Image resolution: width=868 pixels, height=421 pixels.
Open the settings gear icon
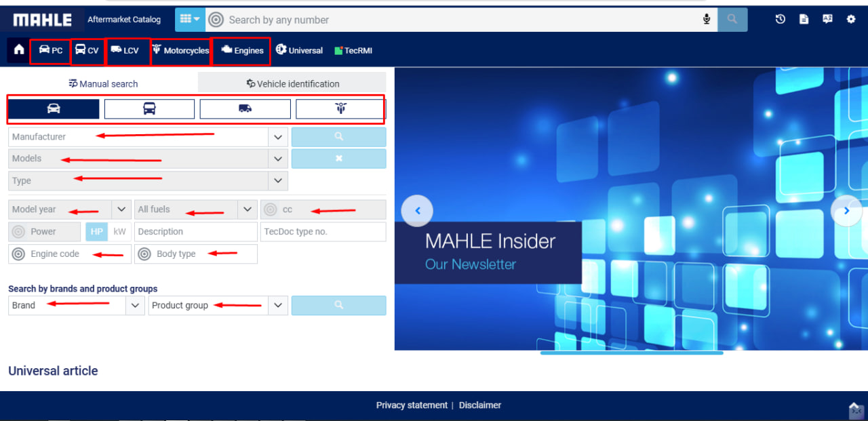pos(851,20)
